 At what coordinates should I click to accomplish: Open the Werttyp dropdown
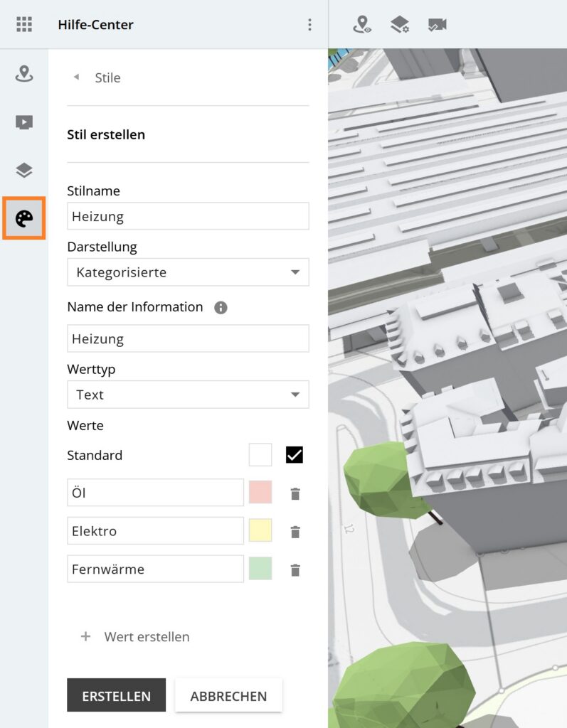[188, 395]
